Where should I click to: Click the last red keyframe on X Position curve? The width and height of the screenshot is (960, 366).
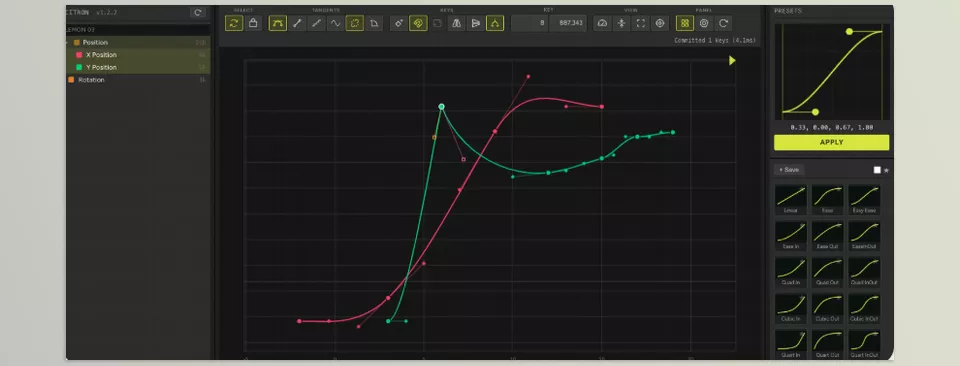click(x=602, y=106)
